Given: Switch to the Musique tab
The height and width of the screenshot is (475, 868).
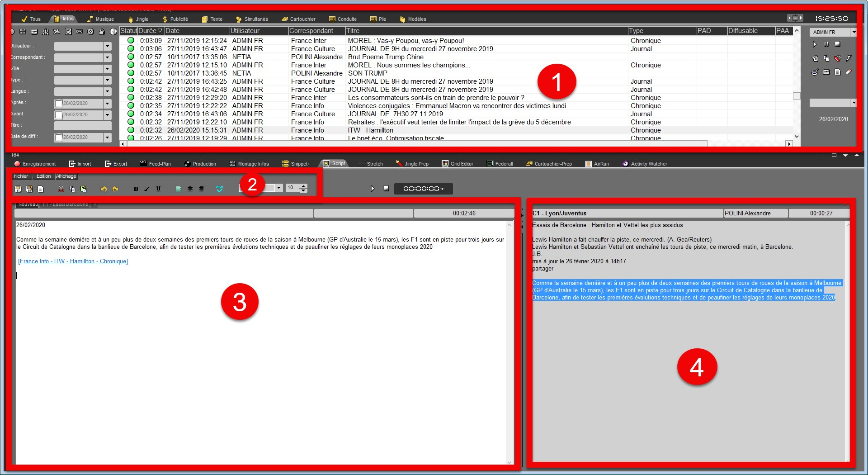Looking at the screenshot, I should tap(100, 19).
